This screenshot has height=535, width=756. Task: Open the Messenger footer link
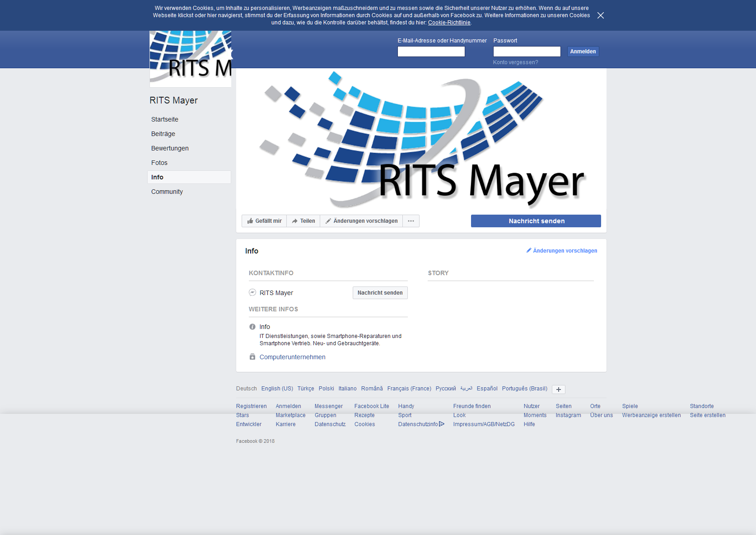(328, 406)
